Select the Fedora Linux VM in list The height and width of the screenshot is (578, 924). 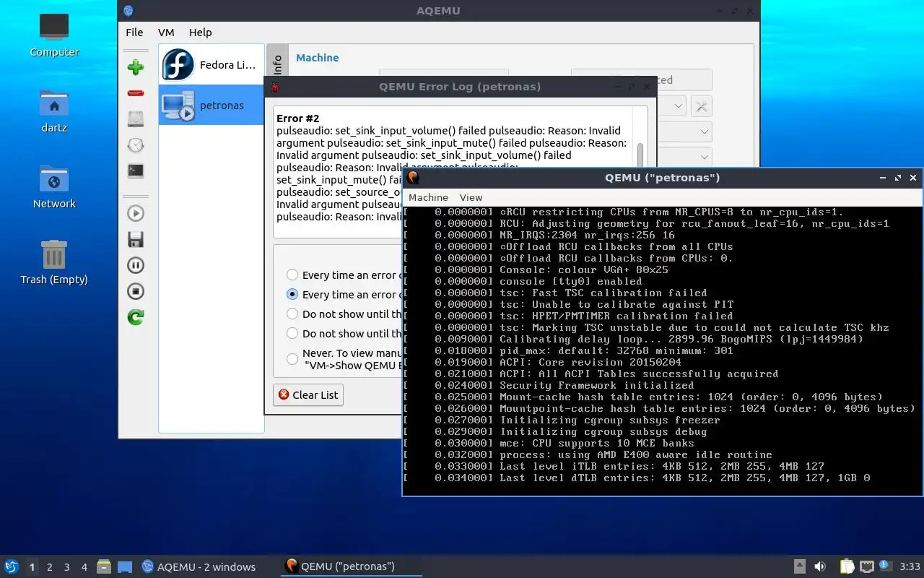point(211,65)
